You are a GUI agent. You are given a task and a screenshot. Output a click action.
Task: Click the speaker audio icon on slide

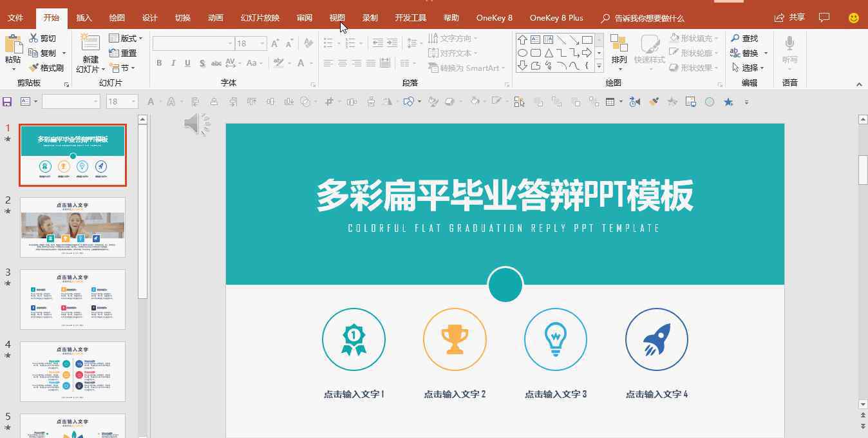coord(197,124)
